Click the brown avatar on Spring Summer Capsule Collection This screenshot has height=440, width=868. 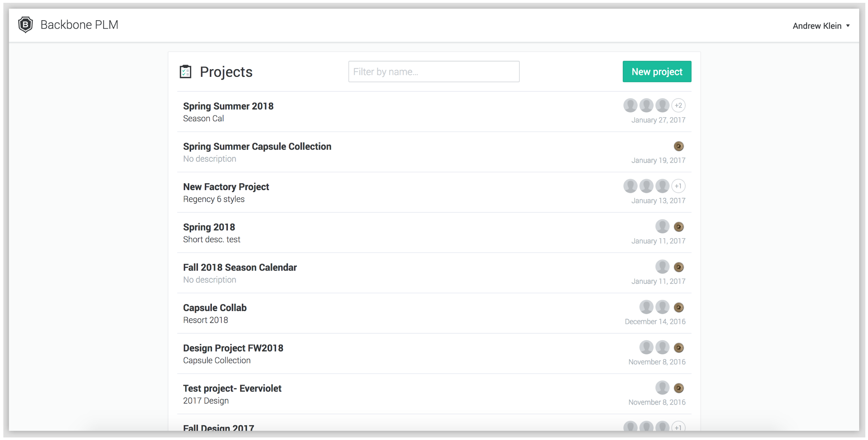pyautogui.click(x=678, y=146)
